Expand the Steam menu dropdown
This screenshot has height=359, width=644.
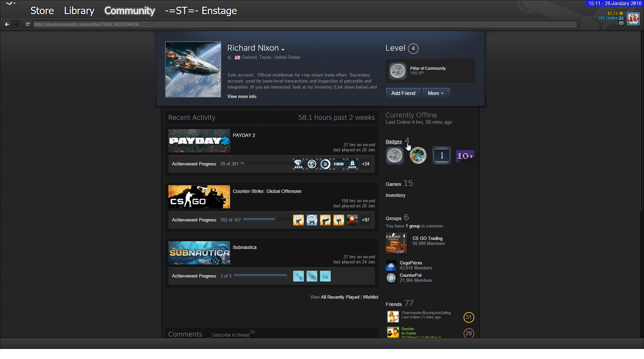click(x=11, y=3)
